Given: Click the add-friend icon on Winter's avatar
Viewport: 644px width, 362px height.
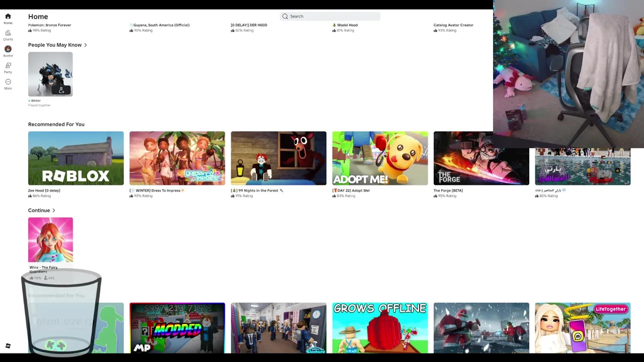Looking at the screenshot, I should [61, 90].
